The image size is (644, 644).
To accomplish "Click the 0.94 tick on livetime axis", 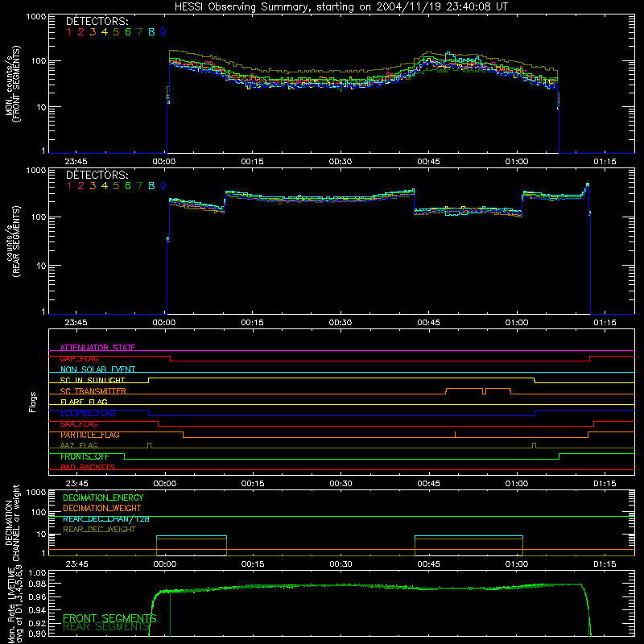I will [38, 610].
